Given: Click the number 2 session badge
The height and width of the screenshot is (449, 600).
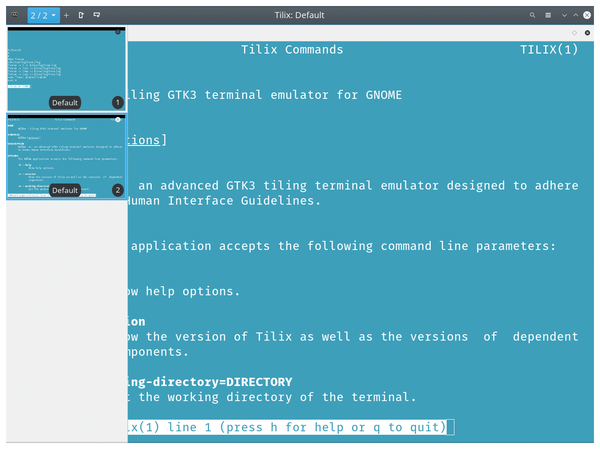Looking at the screenshot, I should [x=118, y=190].
